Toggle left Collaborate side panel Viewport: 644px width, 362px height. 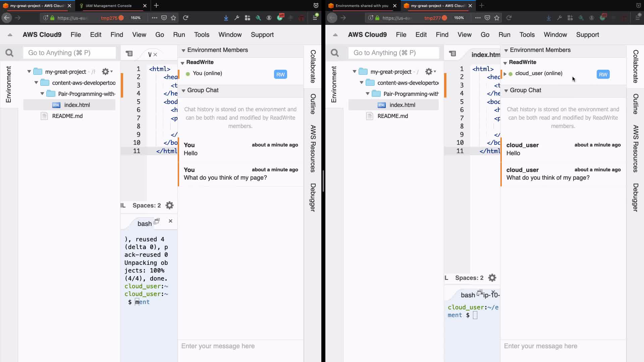click(313, 66)
